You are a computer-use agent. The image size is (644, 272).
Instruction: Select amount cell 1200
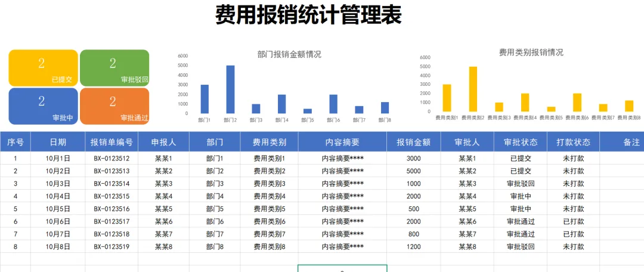(414, 247)
